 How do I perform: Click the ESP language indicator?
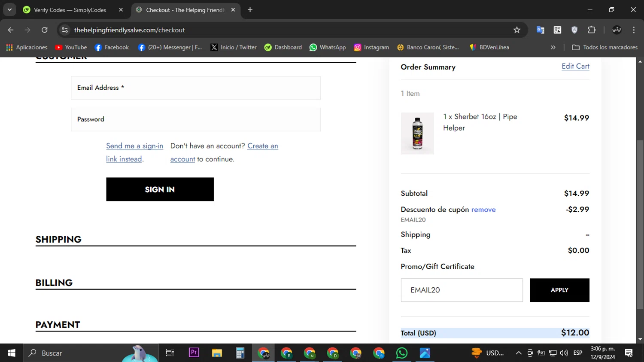(578, 353)
